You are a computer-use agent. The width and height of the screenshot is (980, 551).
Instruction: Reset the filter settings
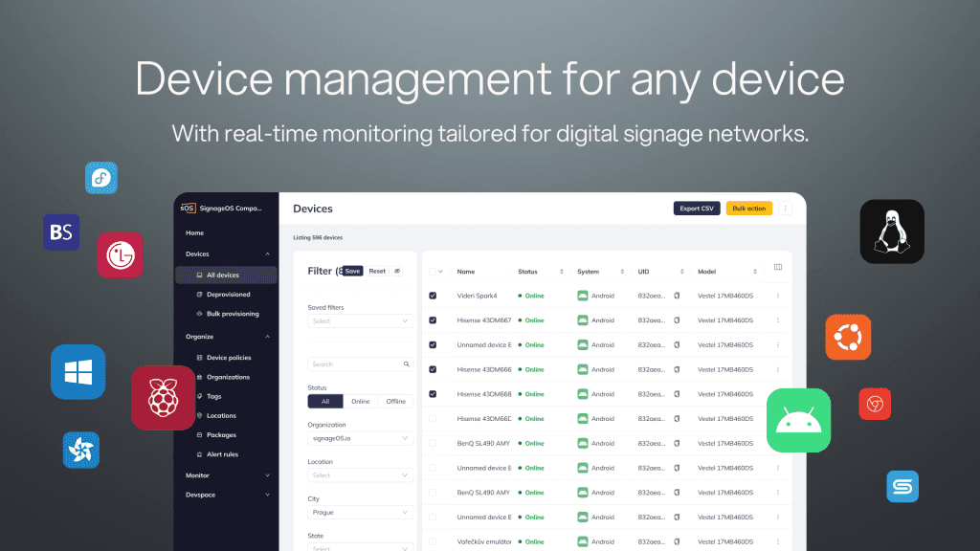[377, 271]
